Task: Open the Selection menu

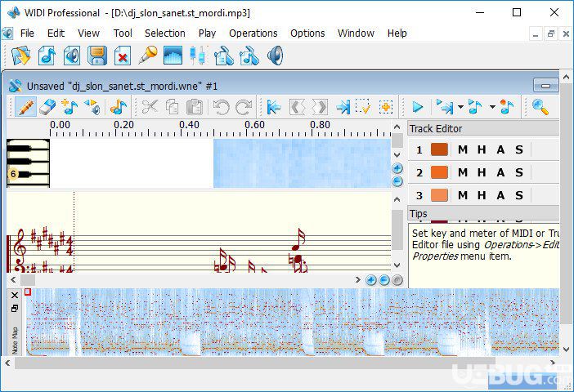Action: [165, 33]
